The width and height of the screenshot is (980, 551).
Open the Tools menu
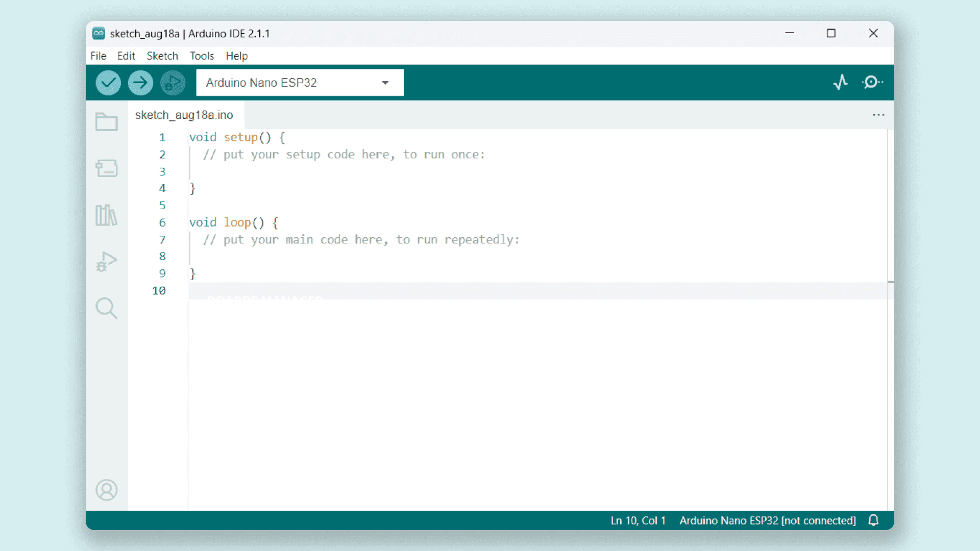[x=202, y=56]
